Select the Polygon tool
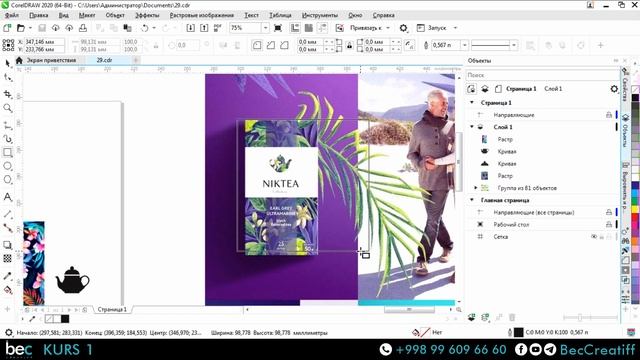The image size is (640, 360). tap(7, 180)
